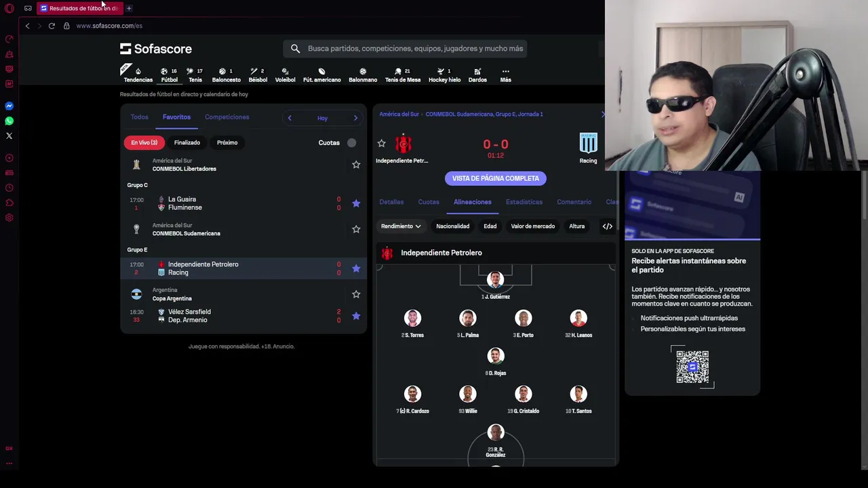Switch to the Competiciones tab
This screenshot has height=488, width=868.
coord(227,117)
